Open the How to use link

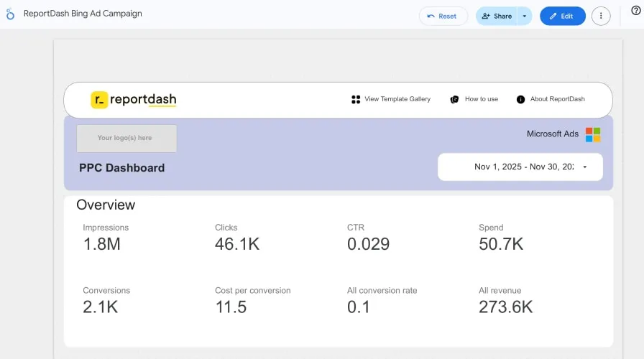(482, 99)
